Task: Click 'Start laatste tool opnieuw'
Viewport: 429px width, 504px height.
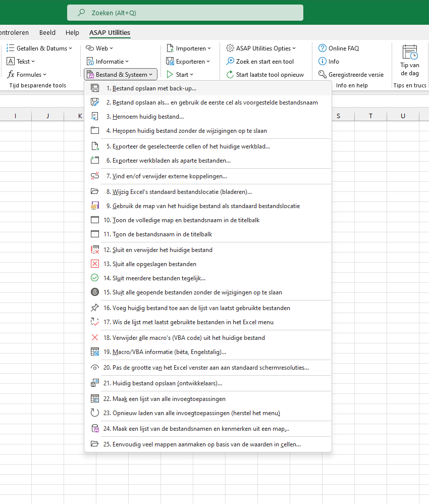Action: point(265,75)
